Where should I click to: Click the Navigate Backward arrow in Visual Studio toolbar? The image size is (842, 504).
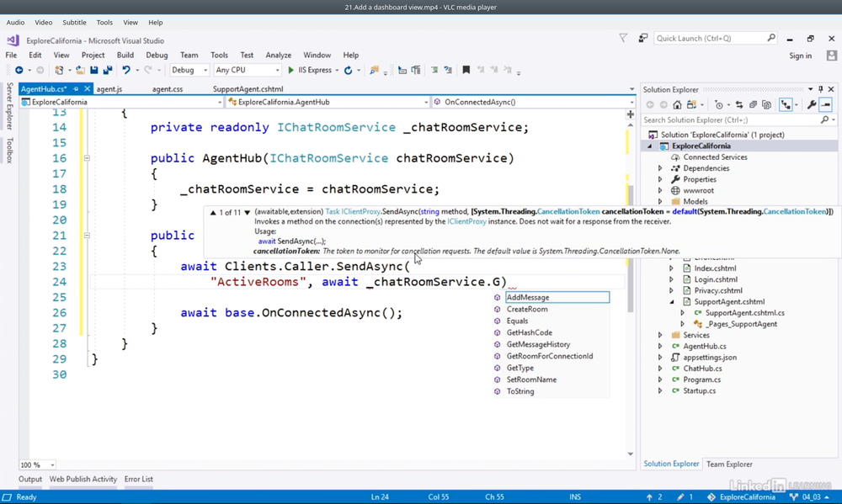pos(19,71)
